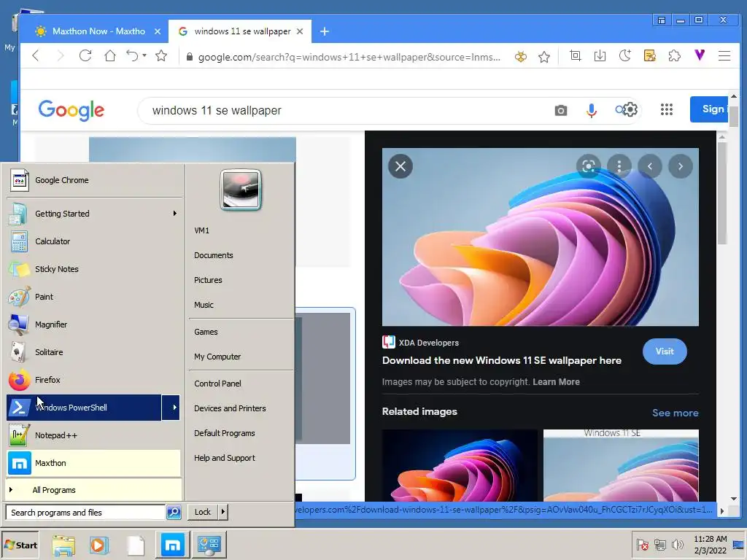This screenshot has height=560, width=747.
Task: Click the volume speaker tray icon
Action: (677, 545)
